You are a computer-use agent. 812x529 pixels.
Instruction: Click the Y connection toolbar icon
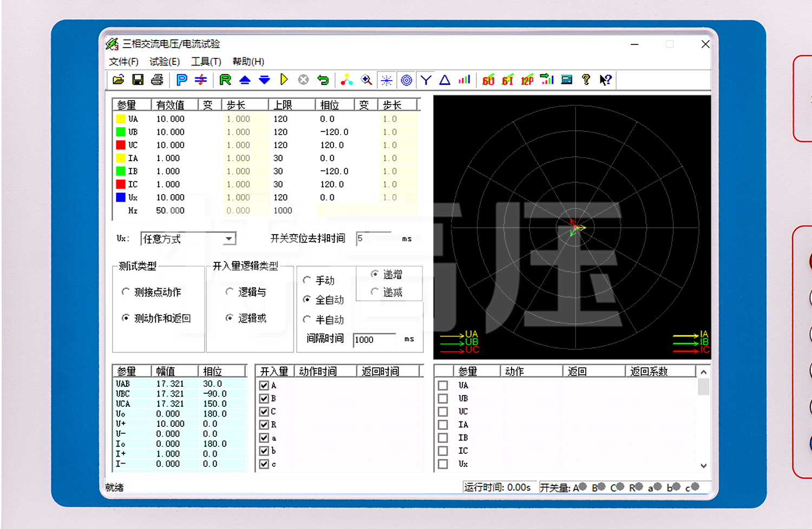pos(426,80)
